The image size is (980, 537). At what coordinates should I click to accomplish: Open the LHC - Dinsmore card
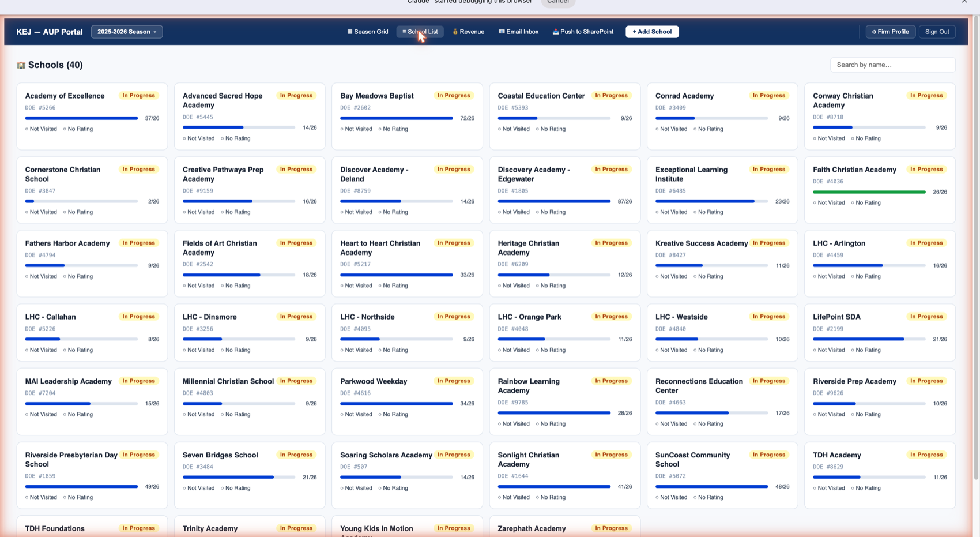point(250,333)
